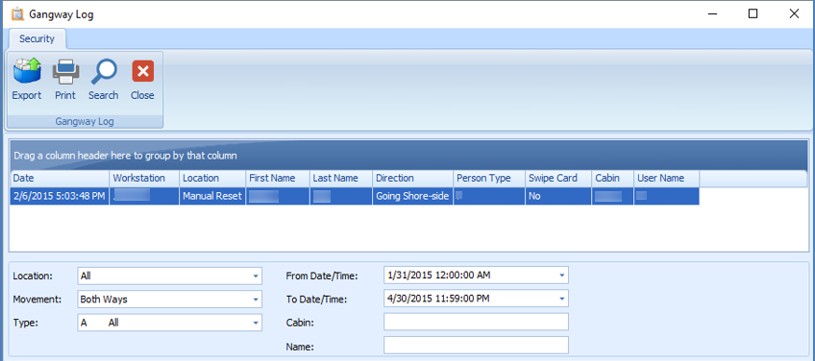The height and width of the screenshot is (361, 815).
Task: Click the Gangway Log title bar app icon
Action: 17,14
